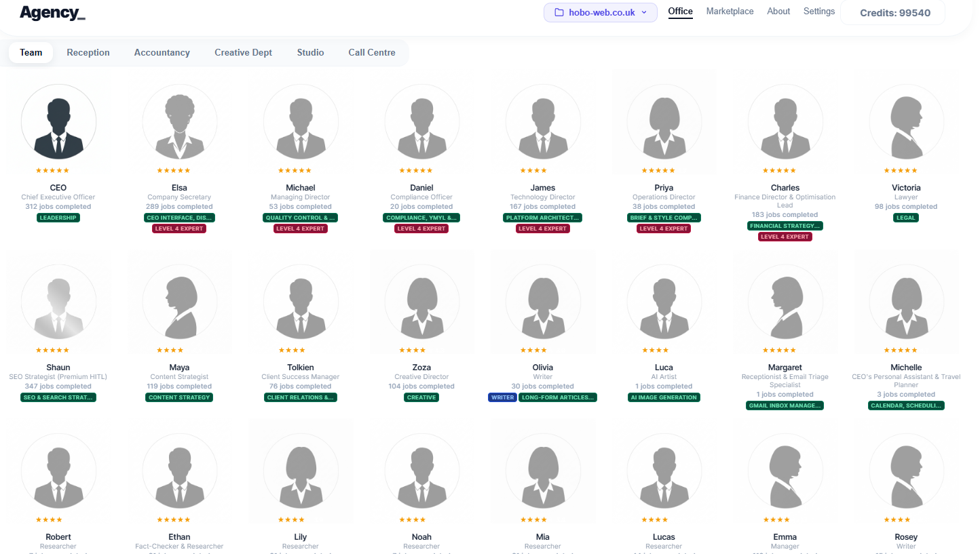
Task: Click the Agency_ logo
Action: (x=52, y=13)
